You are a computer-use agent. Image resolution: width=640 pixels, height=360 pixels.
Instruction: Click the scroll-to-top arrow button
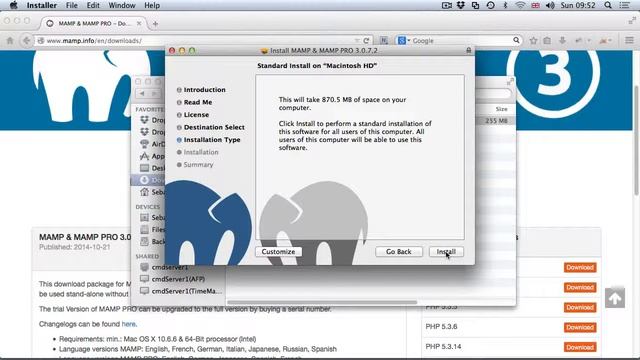click(615, 298)
